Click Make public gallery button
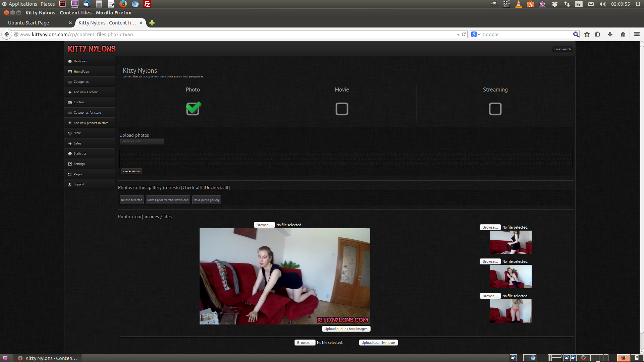 pos(206,200)
